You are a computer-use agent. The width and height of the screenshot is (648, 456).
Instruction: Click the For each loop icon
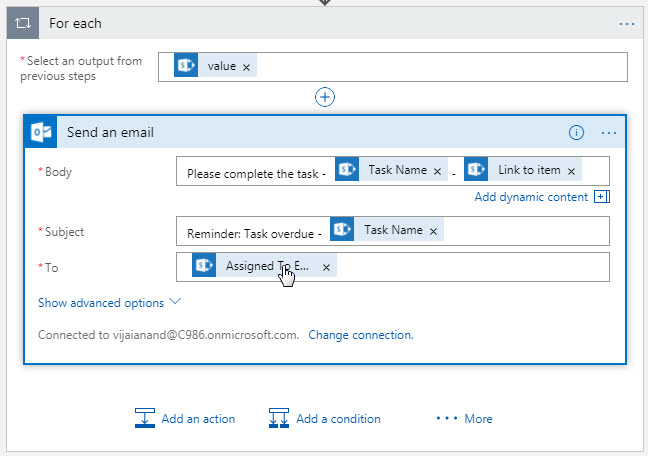tap(24, 23)
